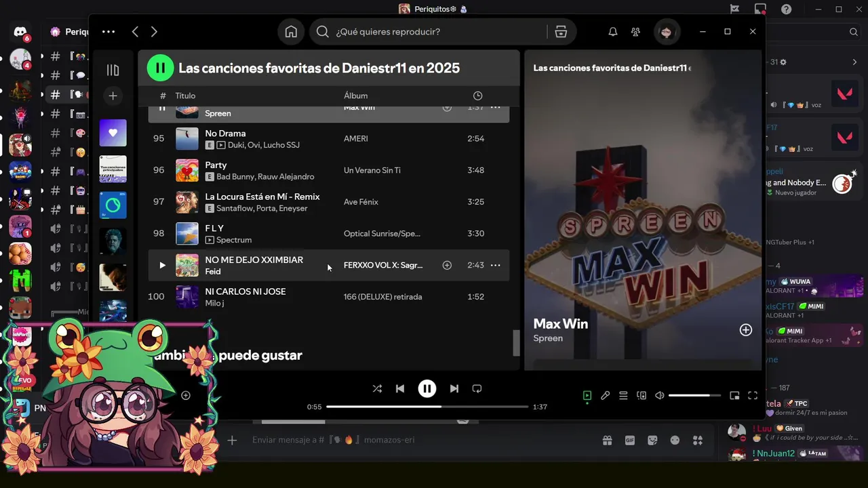Open Spotify friend activity icon

(635, 32)
